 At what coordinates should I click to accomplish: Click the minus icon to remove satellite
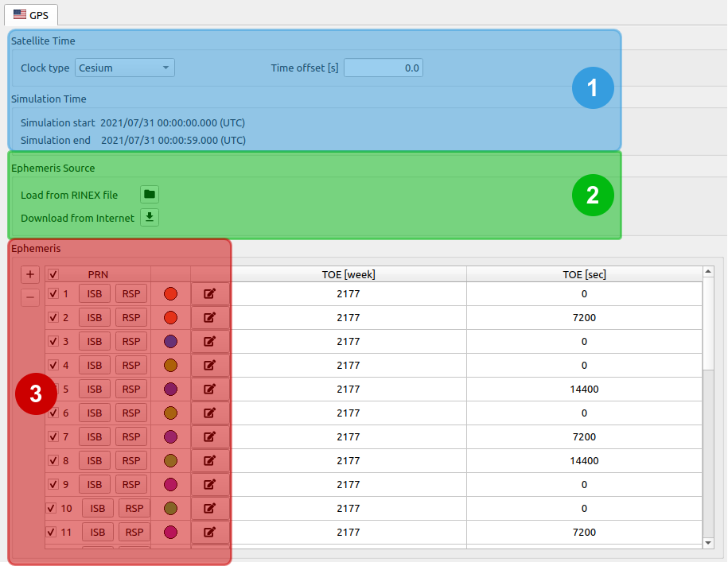[30, 297]
